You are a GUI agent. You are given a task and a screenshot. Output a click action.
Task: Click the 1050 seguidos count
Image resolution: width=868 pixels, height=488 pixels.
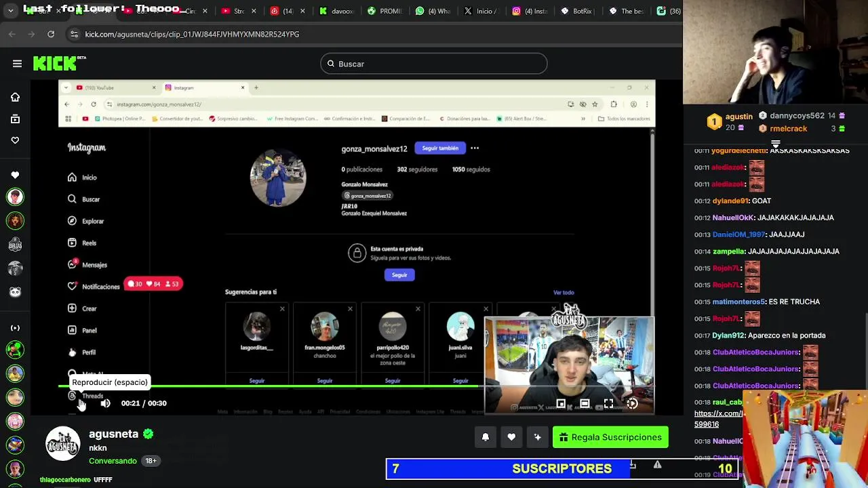[471, 169]
